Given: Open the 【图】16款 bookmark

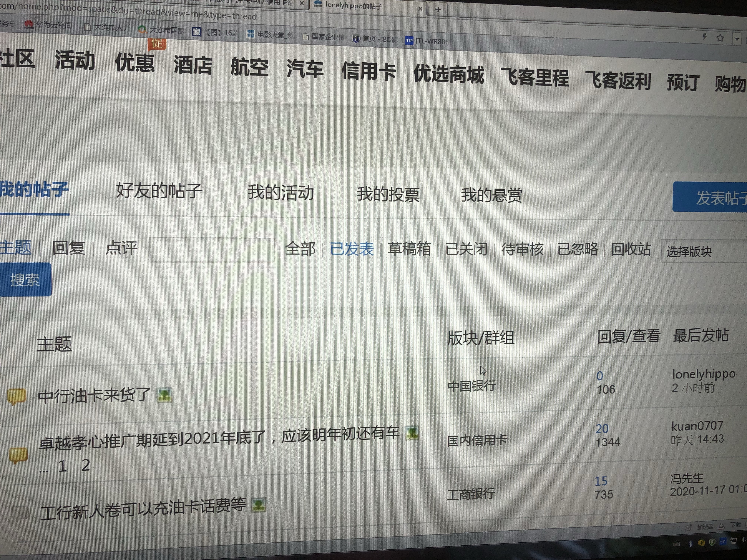Looking at the screenshot, I should [215, 32].
